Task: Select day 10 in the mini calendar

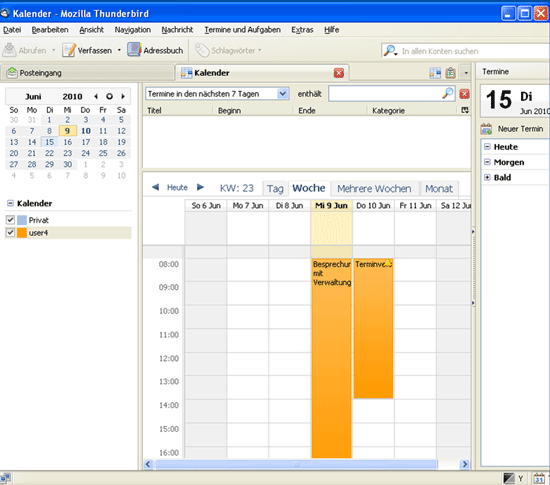Action: coord(86,131)
